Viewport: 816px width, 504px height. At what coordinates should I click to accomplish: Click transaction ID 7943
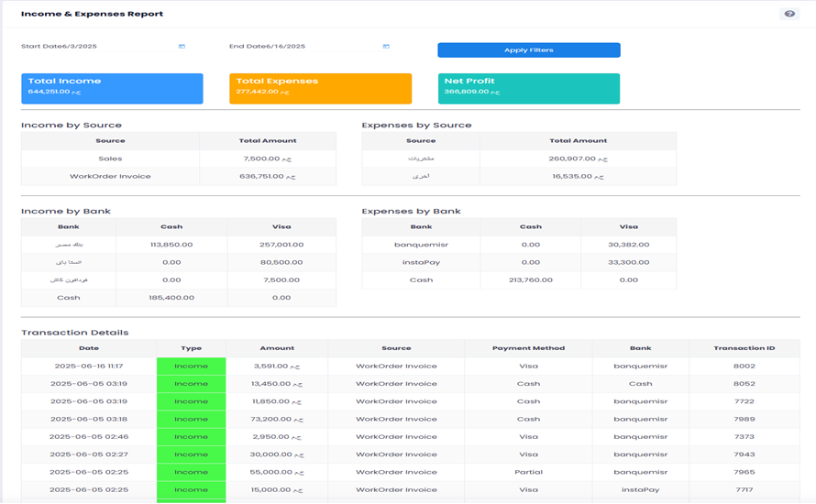click(744, 455)
